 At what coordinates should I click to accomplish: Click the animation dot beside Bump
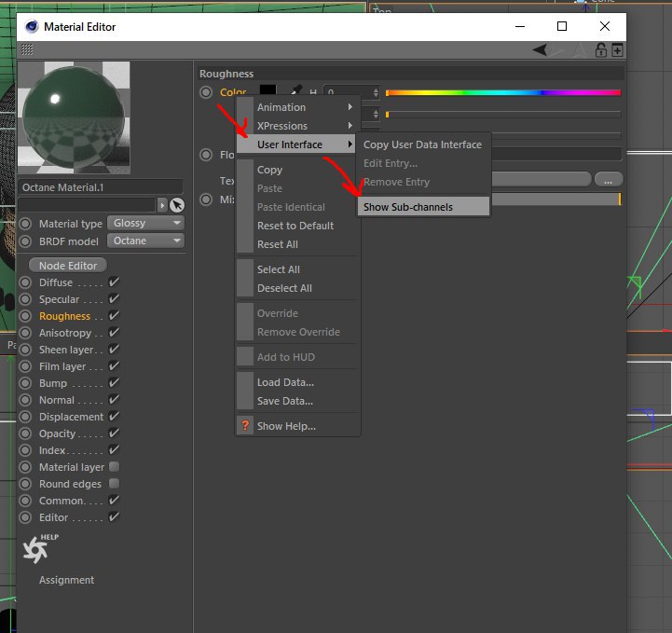pyautogui.click(x=25, y=383)
